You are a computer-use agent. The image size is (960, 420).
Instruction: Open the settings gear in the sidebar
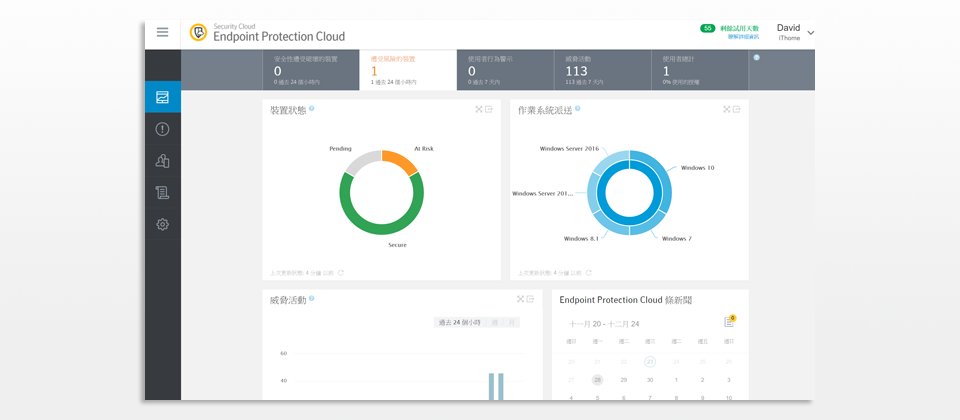point(162,225)
